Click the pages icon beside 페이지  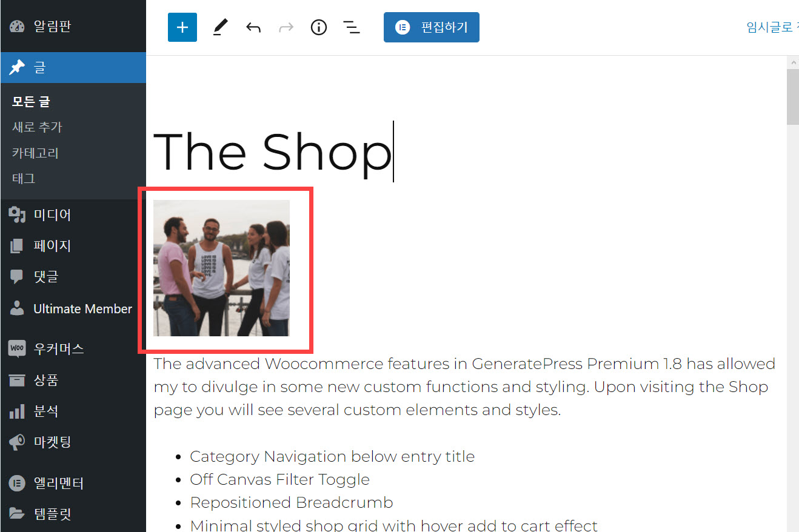tap(17, 245)
